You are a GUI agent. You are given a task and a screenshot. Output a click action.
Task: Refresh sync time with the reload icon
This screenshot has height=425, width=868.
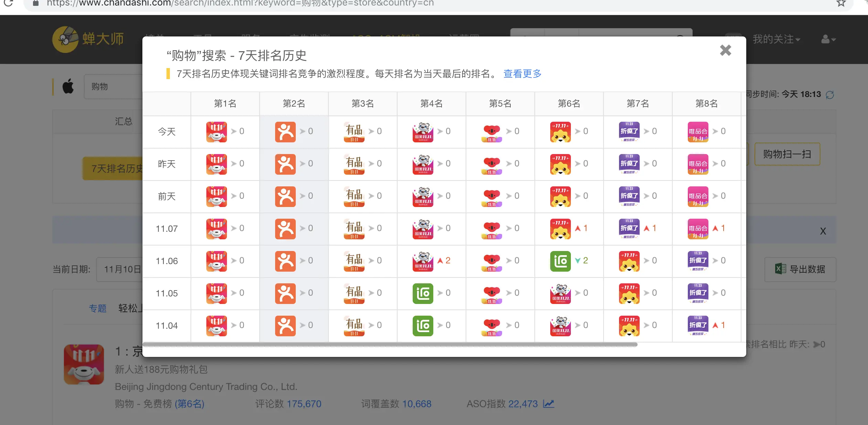click(829, 94)
